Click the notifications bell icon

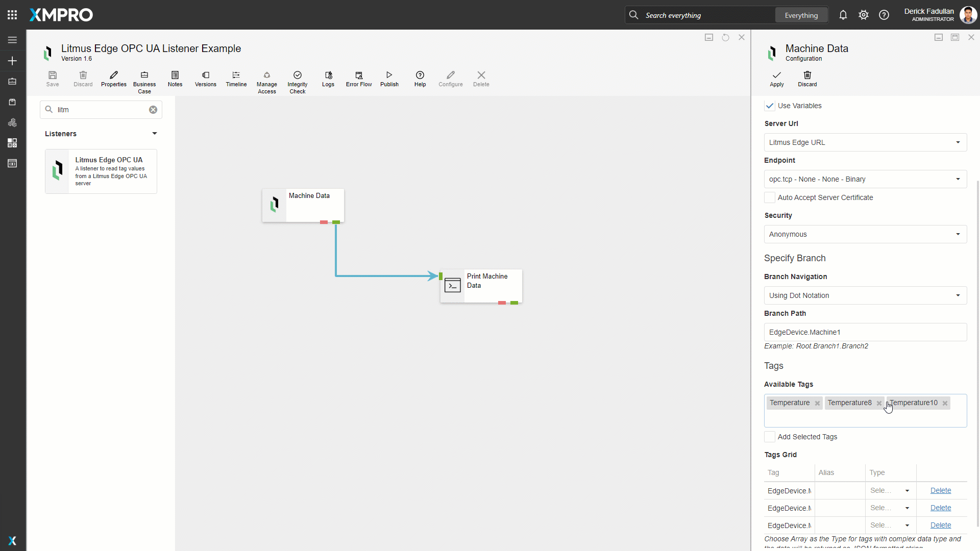coord(843,15)
